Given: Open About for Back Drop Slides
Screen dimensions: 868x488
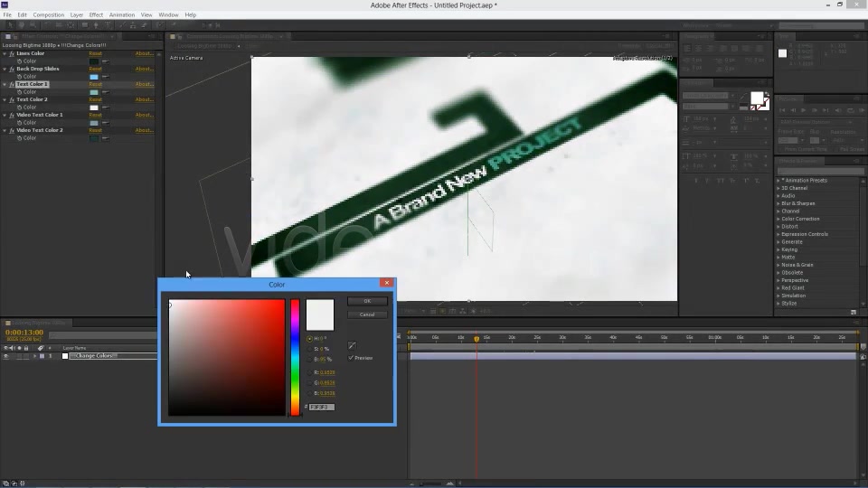Looking at the screenshot, I should coord(144,70).
